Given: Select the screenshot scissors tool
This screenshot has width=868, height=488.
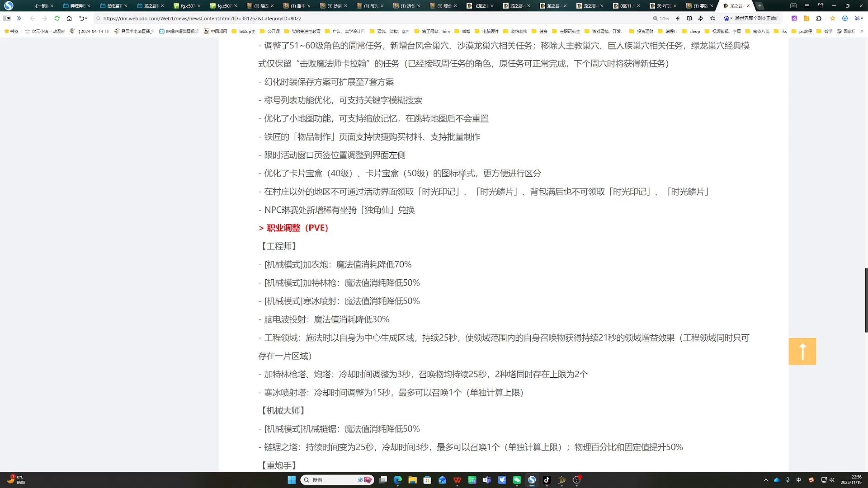Looking at the screenshot, I should coord(858,19).
